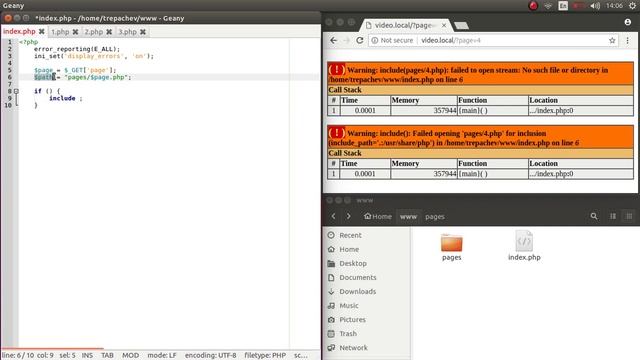Screen dimensions: 640x360
Task: Close the index.php tab in Geany
Action: pyautogui.click(x=42, y=32)
